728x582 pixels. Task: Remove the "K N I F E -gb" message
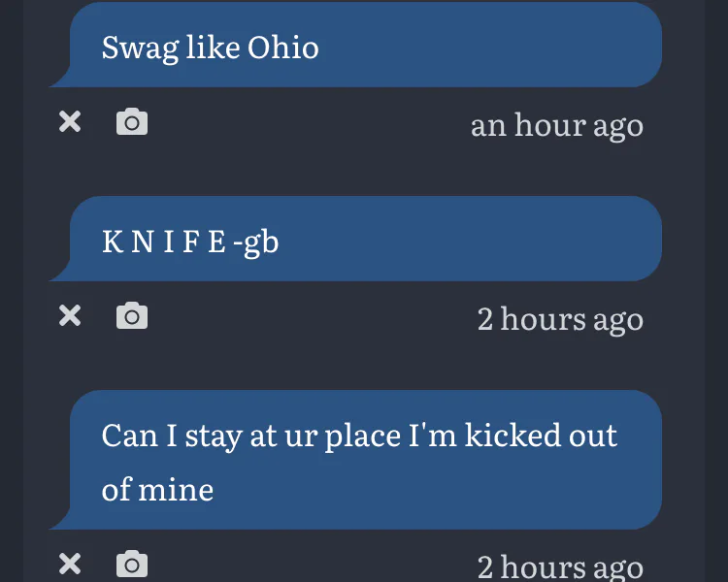click(70, 316)
